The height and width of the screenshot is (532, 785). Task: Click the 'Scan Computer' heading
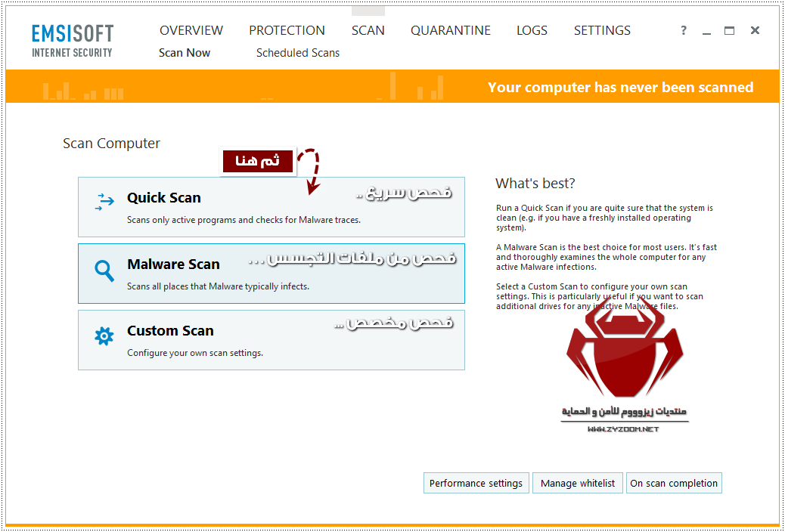(x=112, y=143)
